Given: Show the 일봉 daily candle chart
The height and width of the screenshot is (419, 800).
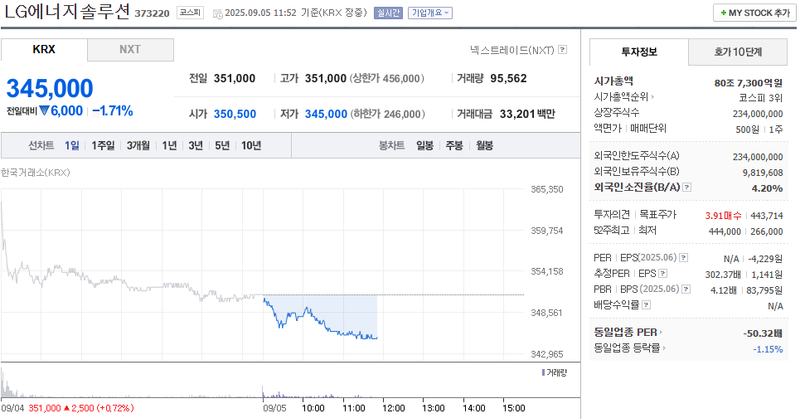Looking at the screenshot, I should 425,145.
